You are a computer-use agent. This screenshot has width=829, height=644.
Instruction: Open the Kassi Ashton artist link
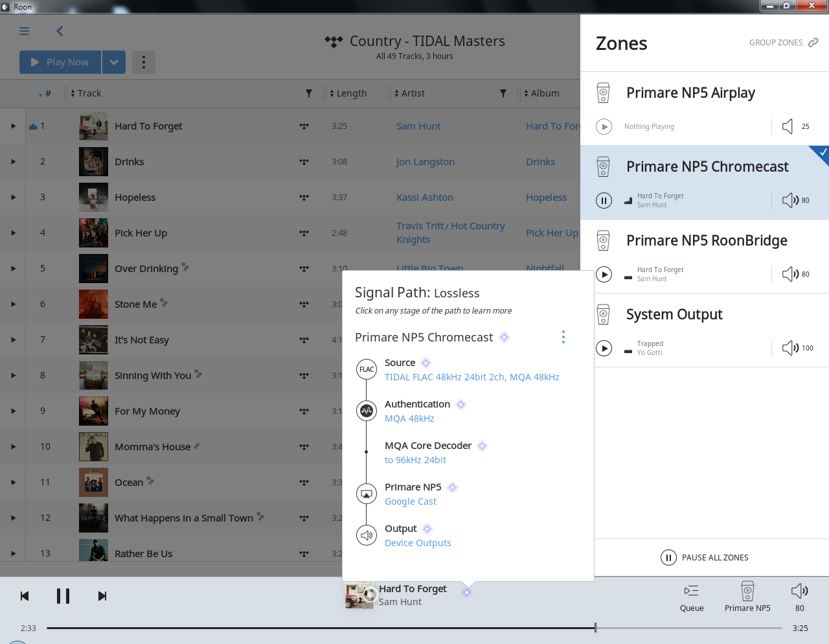pos(425,198)
